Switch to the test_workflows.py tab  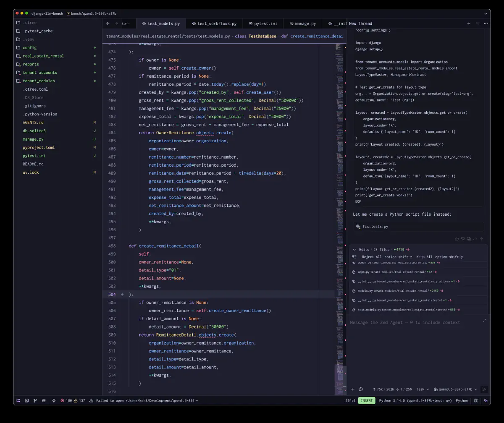214,23
